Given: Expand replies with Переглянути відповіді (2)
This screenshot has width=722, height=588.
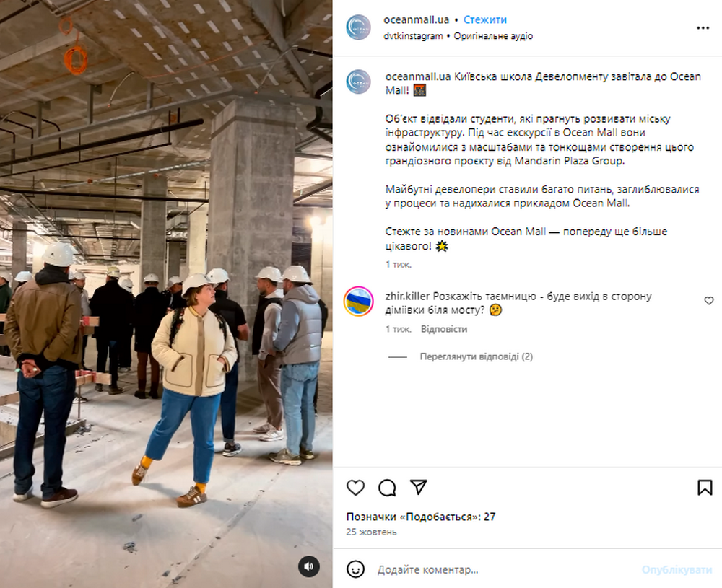Looking at the screenshot, I should click(476, 356).
